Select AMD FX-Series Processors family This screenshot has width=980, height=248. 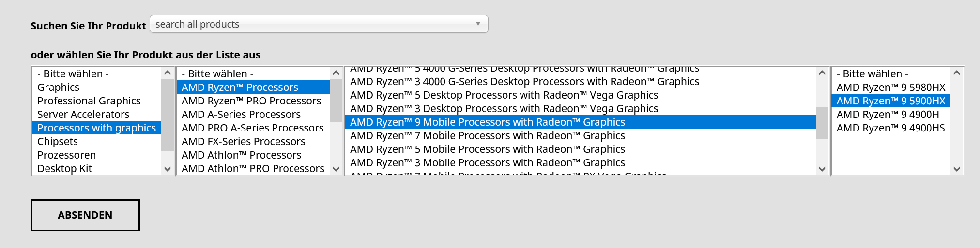click(253, 141)
